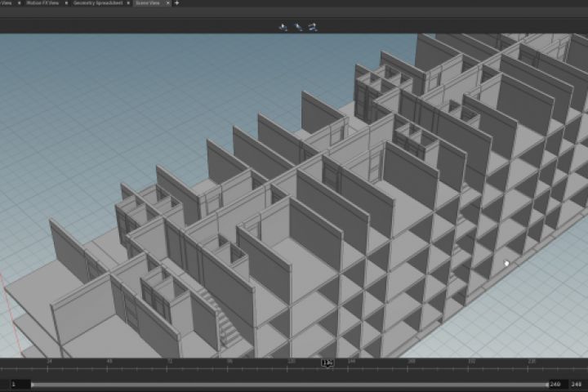The height and width of the screenshot is (392, 588).
Task: Click the leftmost viewport tool icon
Action: (x=283, y=27)
